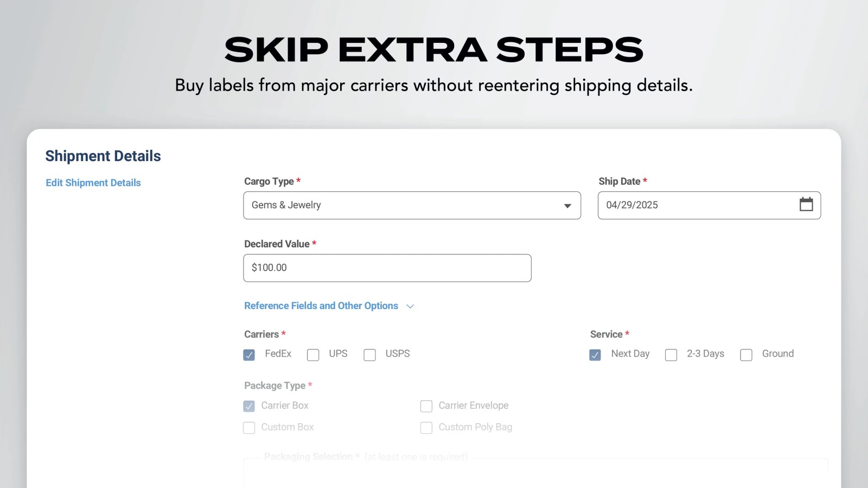Check the Custom Box package type
Viewport: 868px width, 488px height.
(249, 427)
